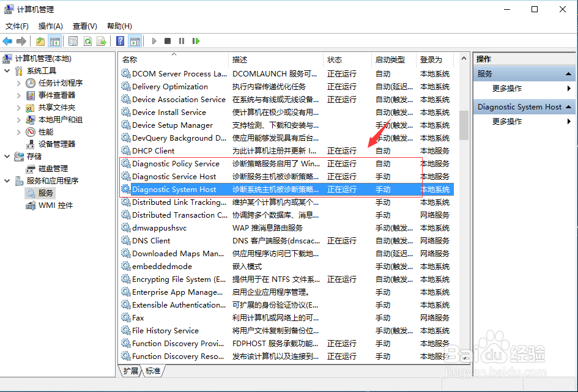Image resolution: width=578 pixels, height=392 pixels.
Task: Toggle the action pane visibility icon
Action: click(x=135, y=41)
